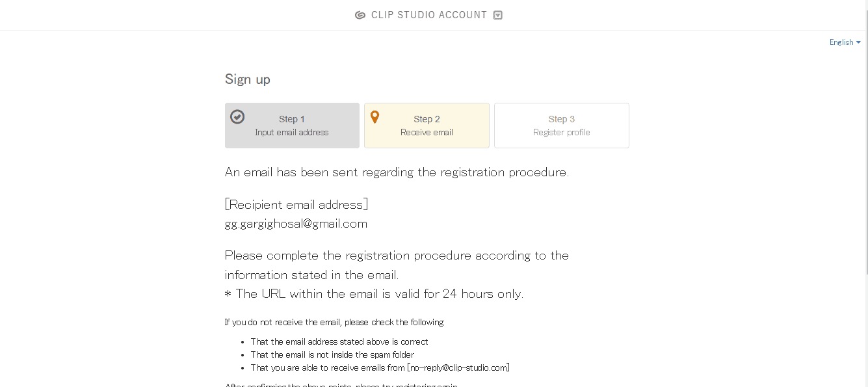
Task: Click the orange location pin icon
Action: [375, 117]
